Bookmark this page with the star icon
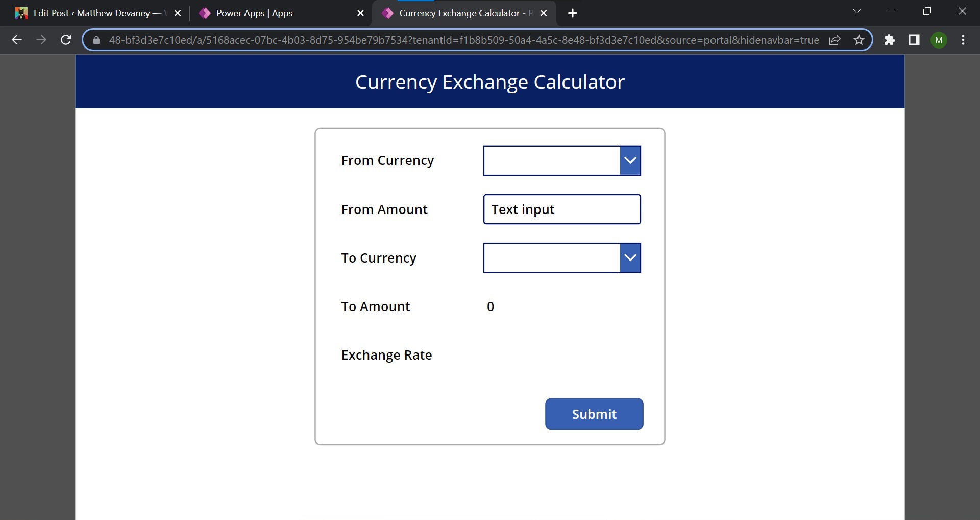The image size is (980, 520). tap(859, 40)
